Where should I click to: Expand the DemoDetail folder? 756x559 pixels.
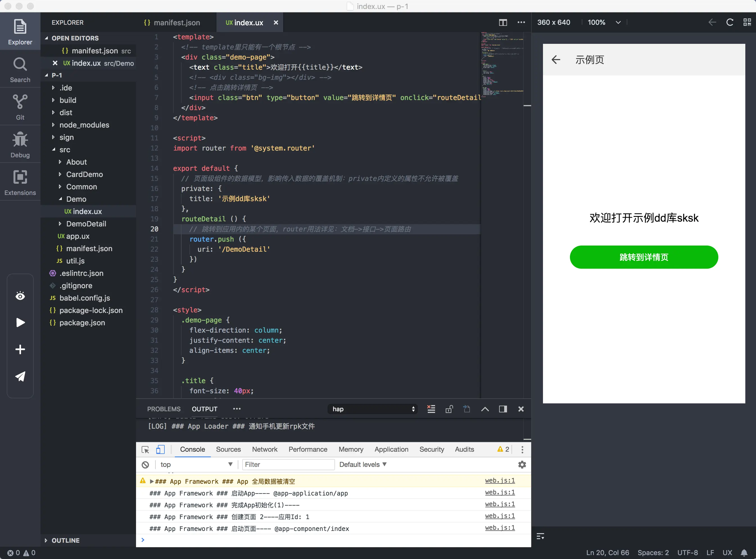pyautogui.click(x=86, y=224)
